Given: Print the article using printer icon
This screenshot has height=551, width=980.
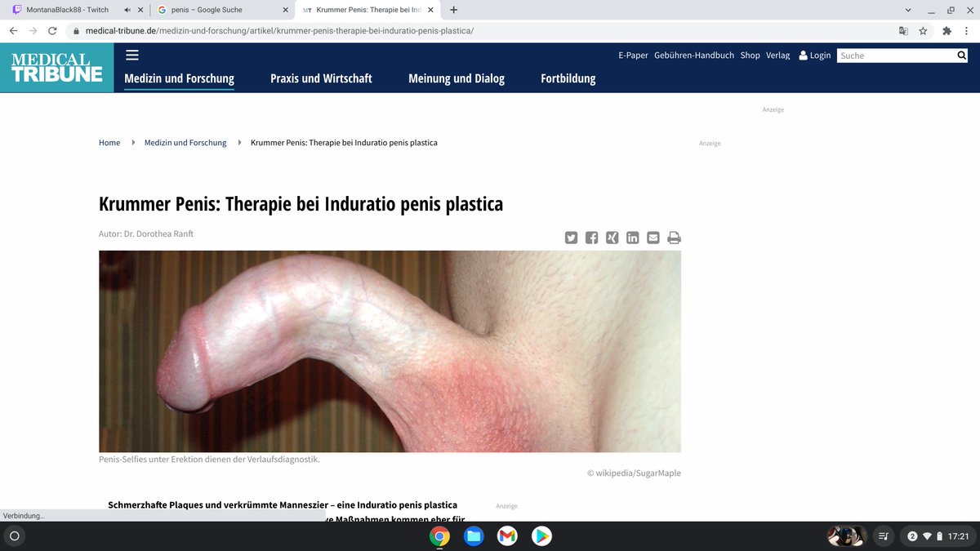Looking at the screenshot, I should (x=674, y=238).
